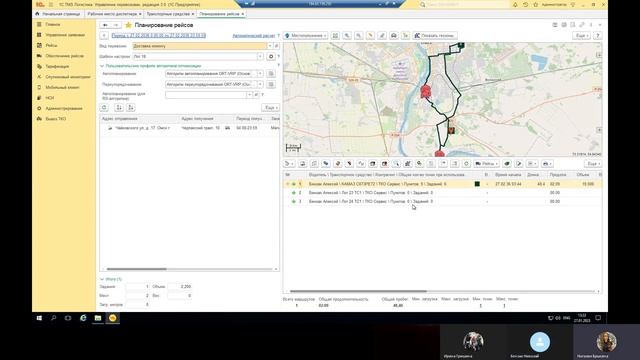640x360 pixels.
Task: Select route 1 КАМАЗ row
Action: [x=443, y=184]
